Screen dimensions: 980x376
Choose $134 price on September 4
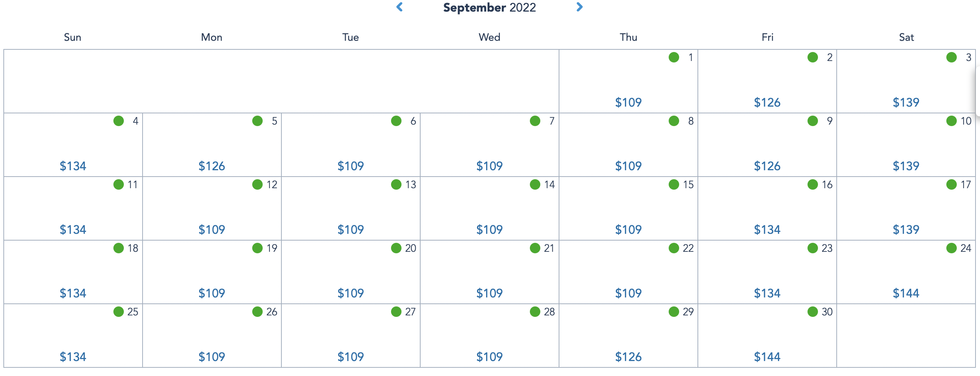[x=73, y=166]
